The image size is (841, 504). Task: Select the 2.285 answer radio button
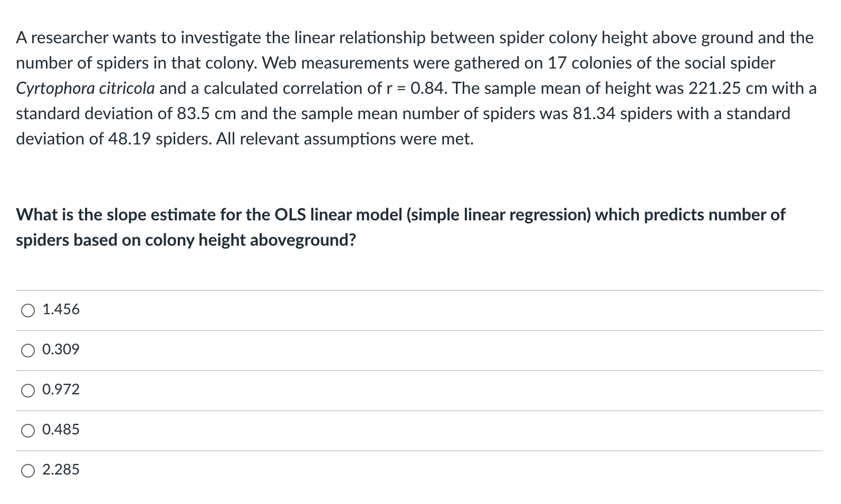(27, 471)
